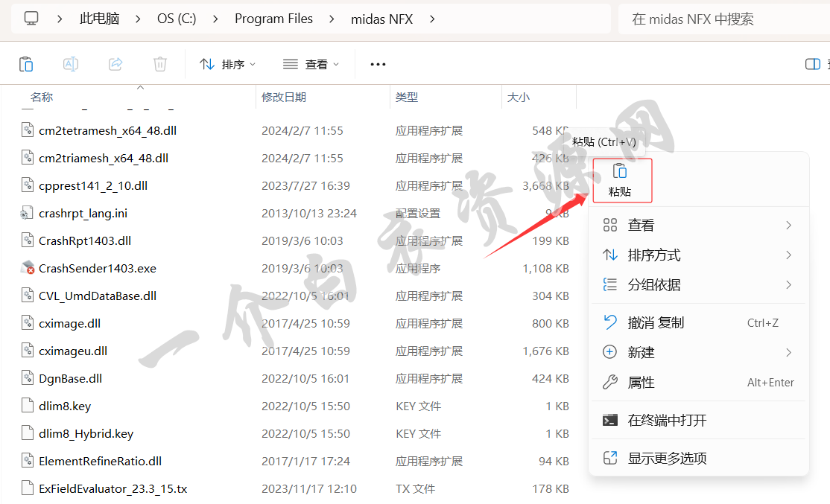Expand the chevron after the computer icon
This screenshot has height=504, width=830.
pyautogui.click(x=60, y=19)
